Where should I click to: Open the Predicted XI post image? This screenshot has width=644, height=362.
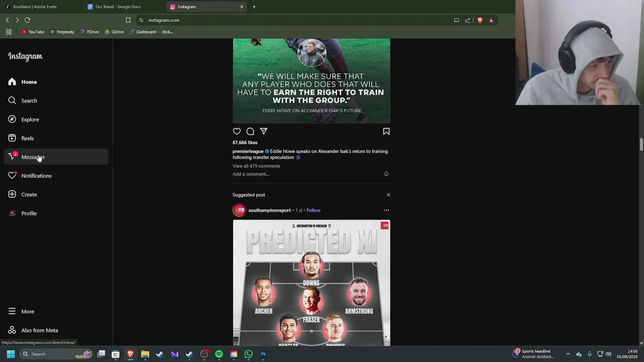click(x=311, y=283)
